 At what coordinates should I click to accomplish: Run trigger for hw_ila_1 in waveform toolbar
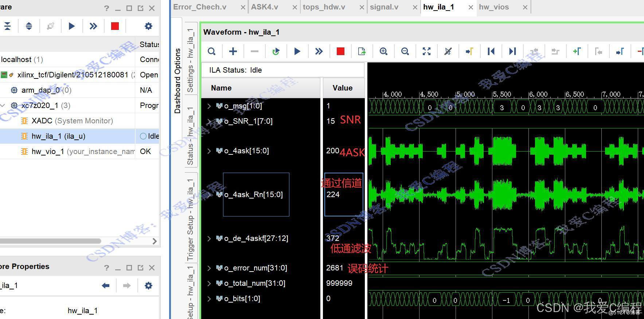point(297,51)
